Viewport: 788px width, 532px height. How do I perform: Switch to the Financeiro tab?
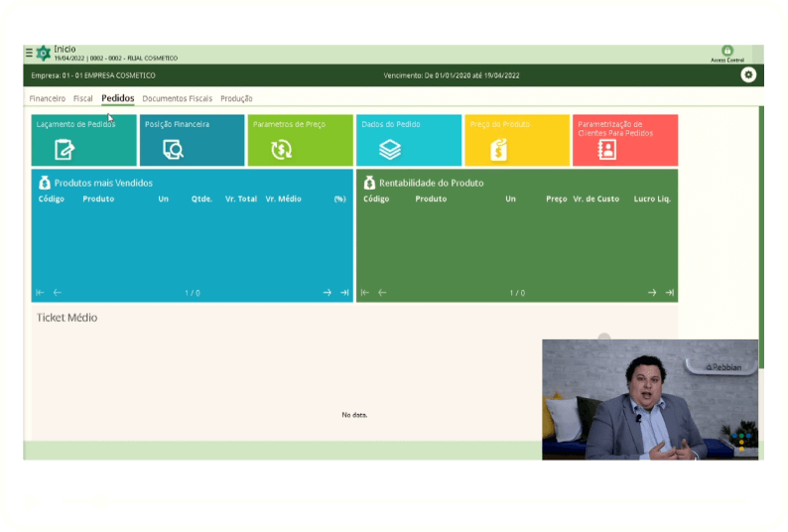[48, 98]
